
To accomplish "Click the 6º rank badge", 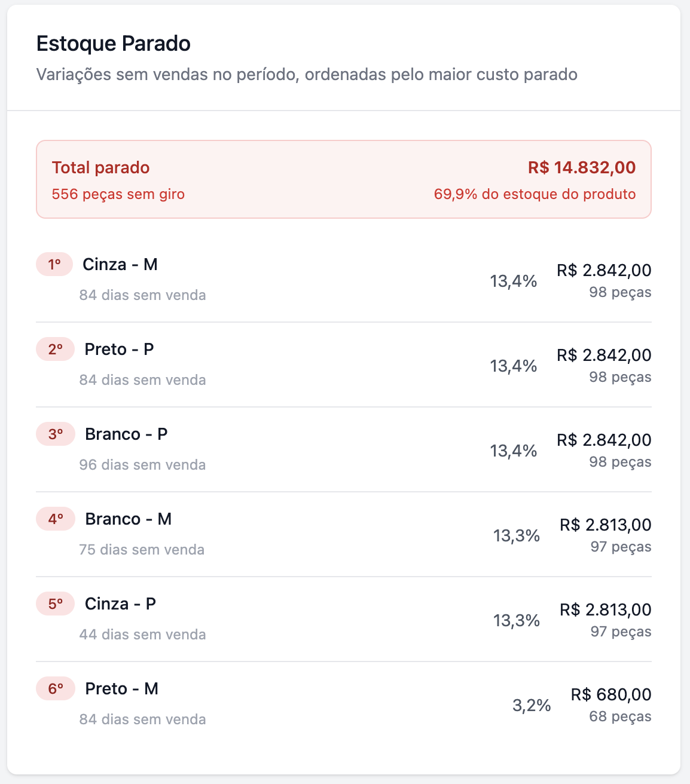I will click(x=56, y=689).
